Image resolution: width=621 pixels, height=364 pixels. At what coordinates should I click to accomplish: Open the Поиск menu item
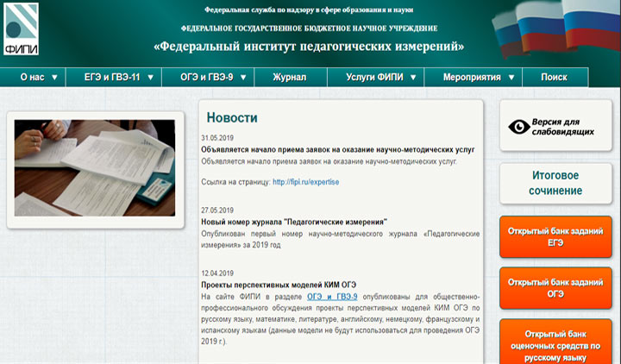[554, 78]
